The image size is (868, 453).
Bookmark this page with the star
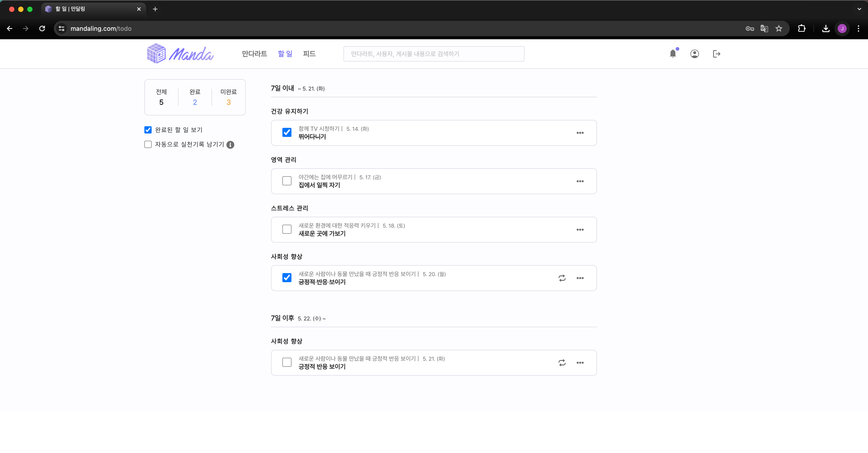(778, 29)
